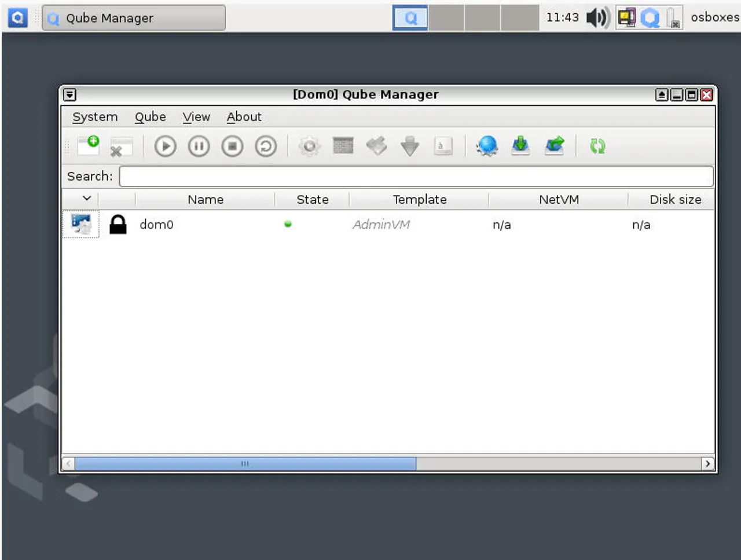
Task: Open the Qube menu
Action: 151,117
